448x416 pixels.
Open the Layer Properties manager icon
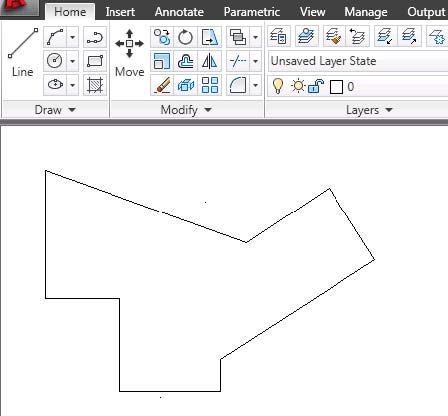[x=279, y=36]
